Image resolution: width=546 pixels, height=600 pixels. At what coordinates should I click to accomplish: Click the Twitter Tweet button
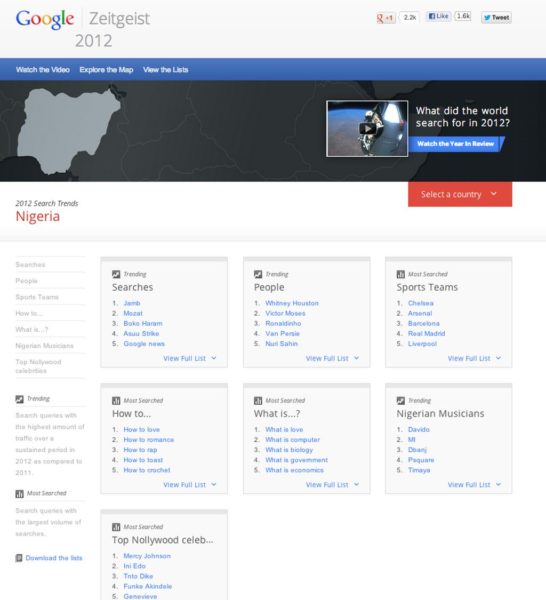tap(496, 18)
